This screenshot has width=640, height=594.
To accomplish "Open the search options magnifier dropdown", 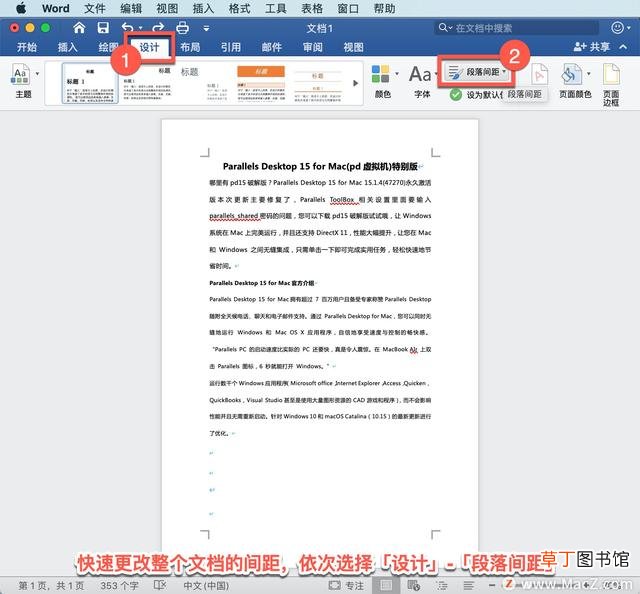I will pos(445,28).
